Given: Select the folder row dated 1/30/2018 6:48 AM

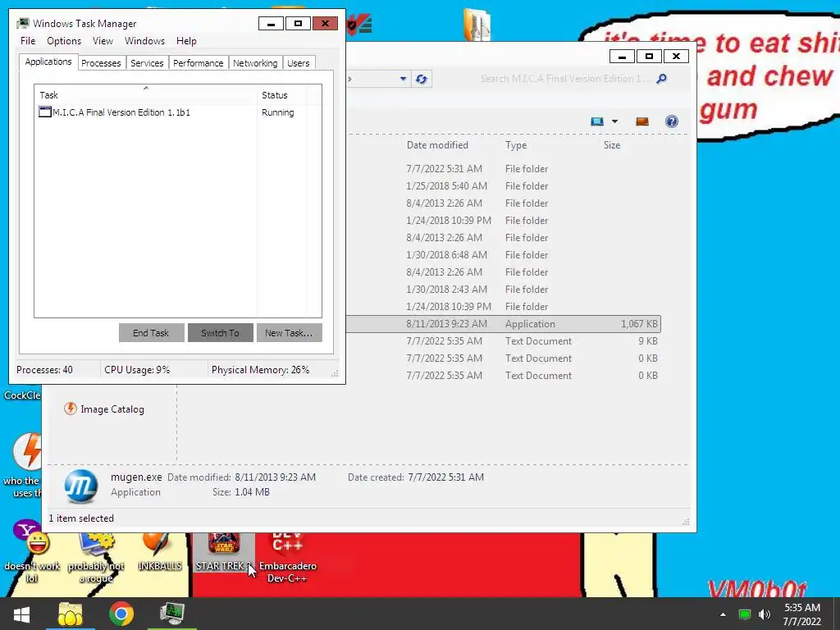Looking at the screenshot, I should click(503, 255).
